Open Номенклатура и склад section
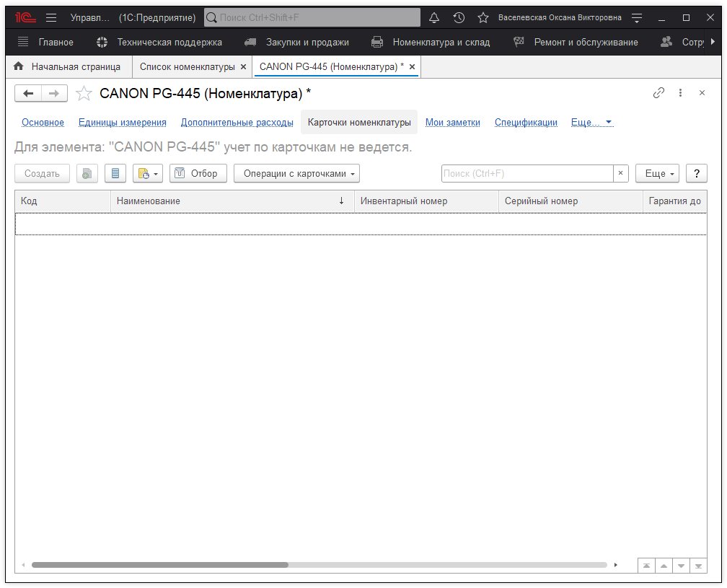Screen dimensions: 727x588 [440, 42]
